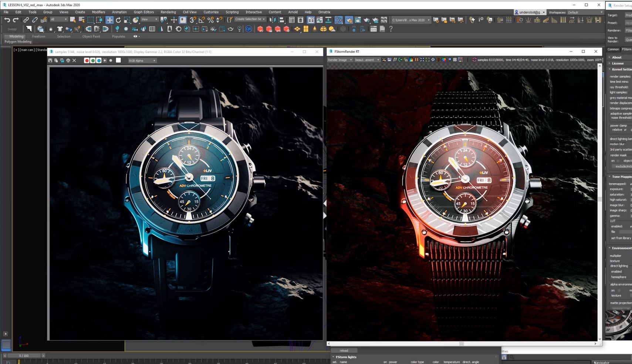Toggle red channel in left render window
Viewport: 632px width, 364px height.
(x=87, y=61)
